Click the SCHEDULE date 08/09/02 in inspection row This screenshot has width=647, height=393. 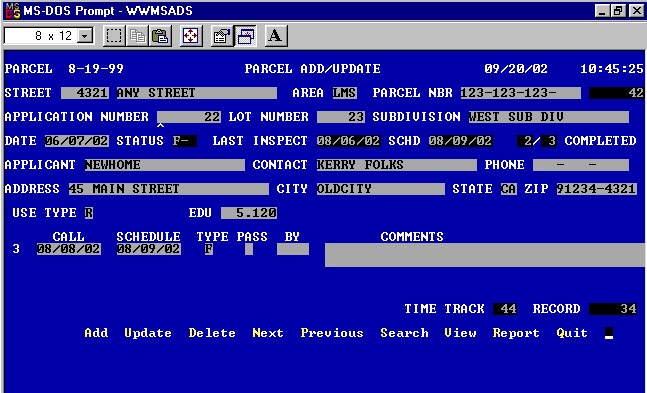coord(149,249)
